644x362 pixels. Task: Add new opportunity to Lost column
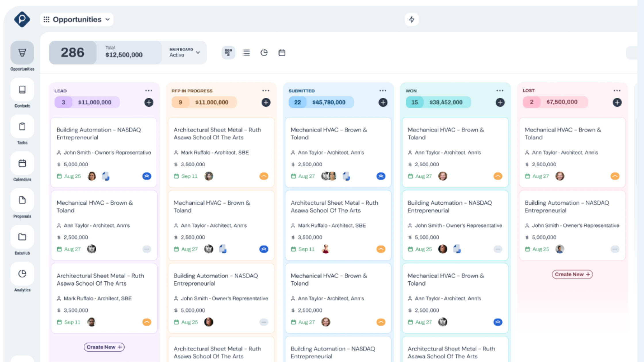point(617,102)
